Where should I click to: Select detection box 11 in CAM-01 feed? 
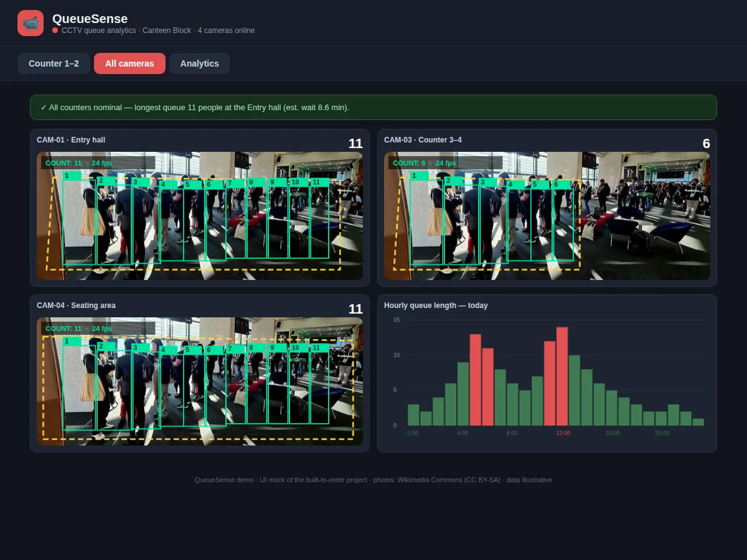coord(319,218)
